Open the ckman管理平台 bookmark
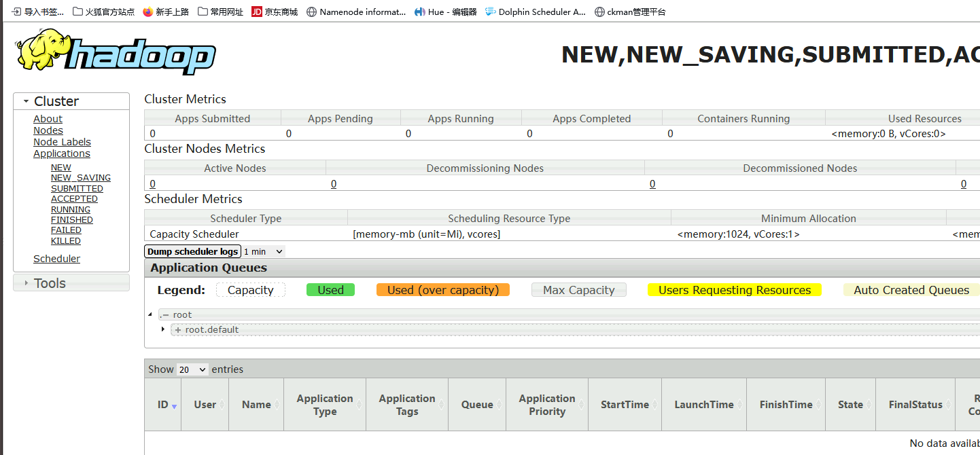The width and height of the screenshot is (980, 455). (630, 12)
